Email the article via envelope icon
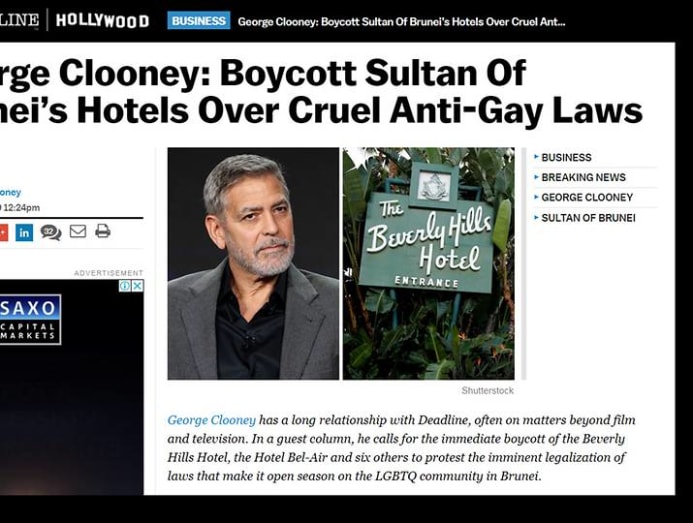The image size is (693, 523). point(78,231)
